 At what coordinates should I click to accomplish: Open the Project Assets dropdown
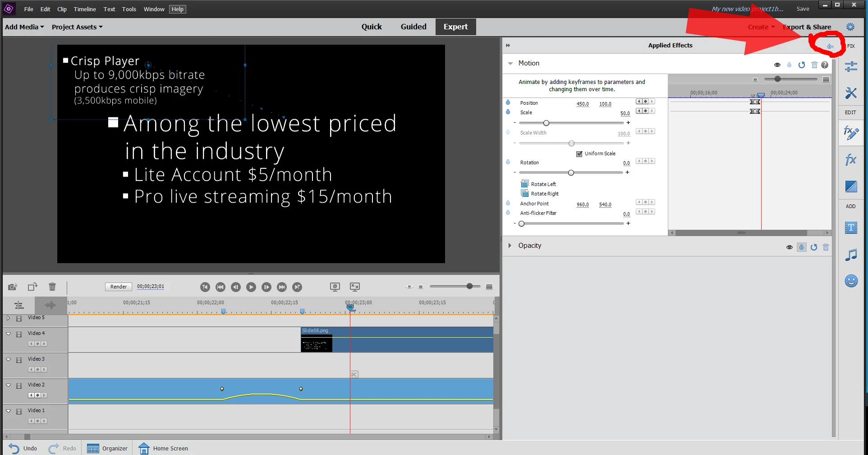coord(77,27)
